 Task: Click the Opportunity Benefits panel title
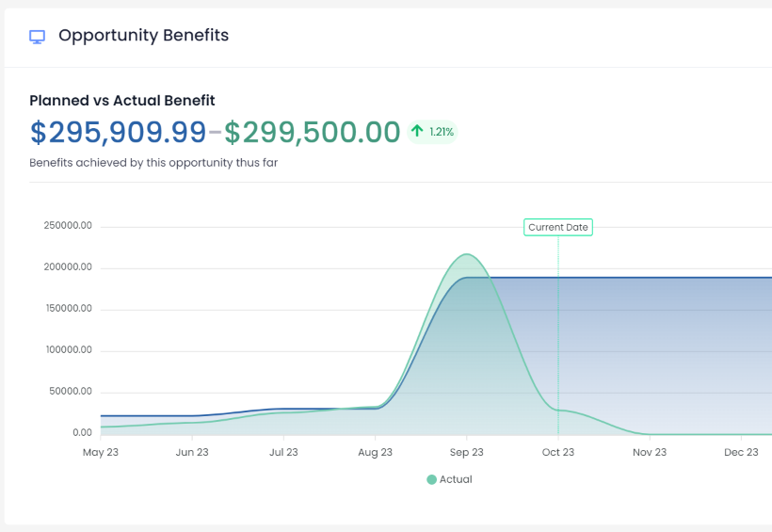coord(143,36)
